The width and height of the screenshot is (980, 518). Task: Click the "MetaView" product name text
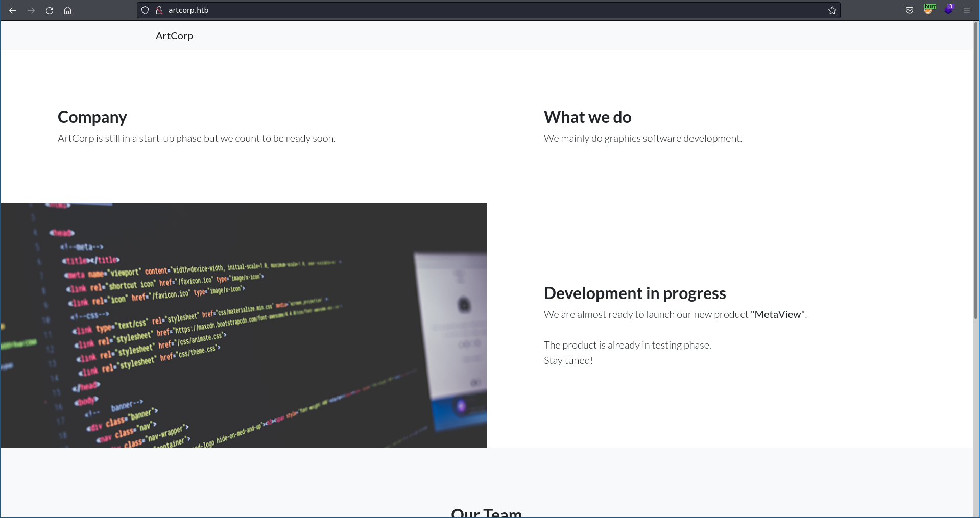(778, 315)
